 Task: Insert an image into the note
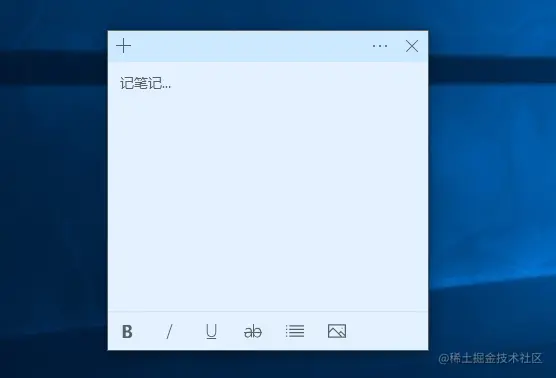(337, 331)
